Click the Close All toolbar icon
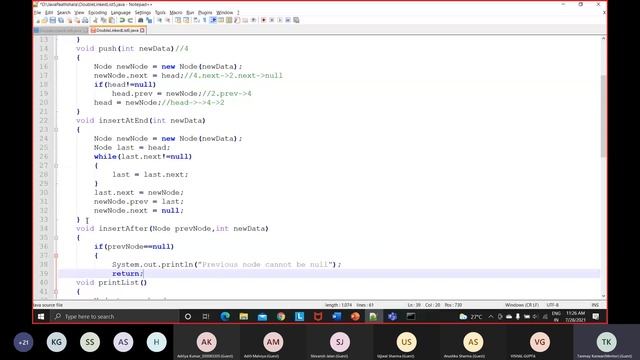The width and height of the screenshot is (640, 360). (x=77, y=20)
